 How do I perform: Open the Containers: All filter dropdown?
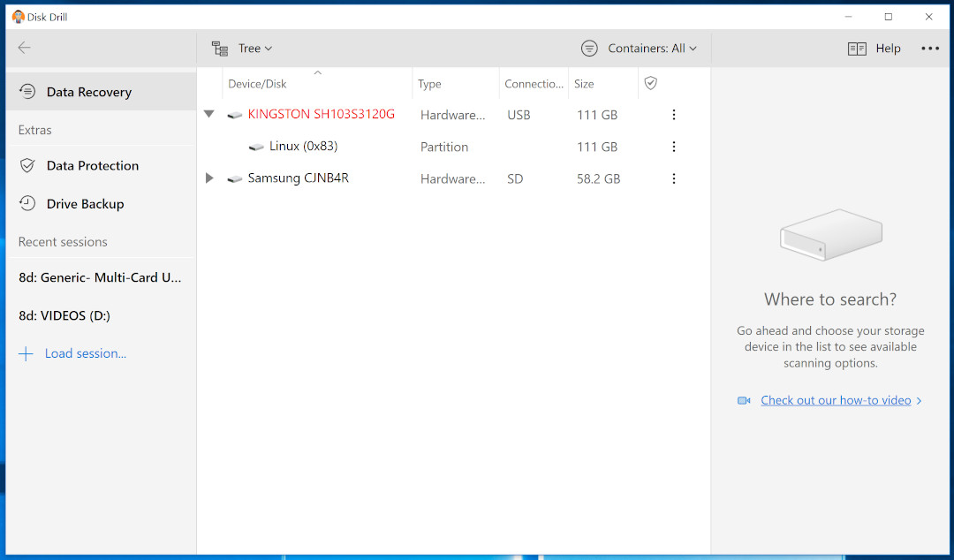[x=652, y=48]
